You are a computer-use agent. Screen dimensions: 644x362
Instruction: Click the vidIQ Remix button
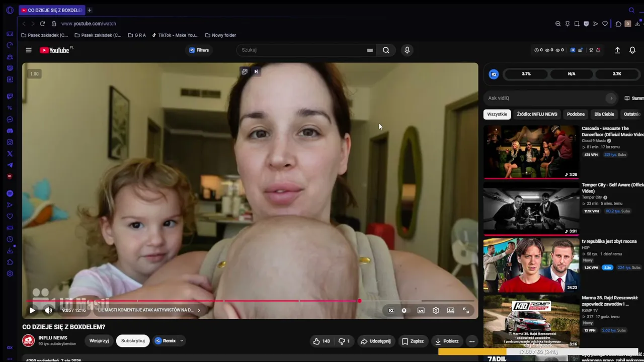166,341
